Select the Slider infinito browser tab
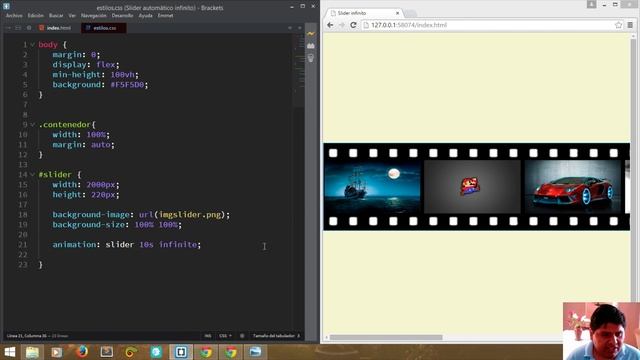Viewport: 640px width, 360px height. coord(362,13)
